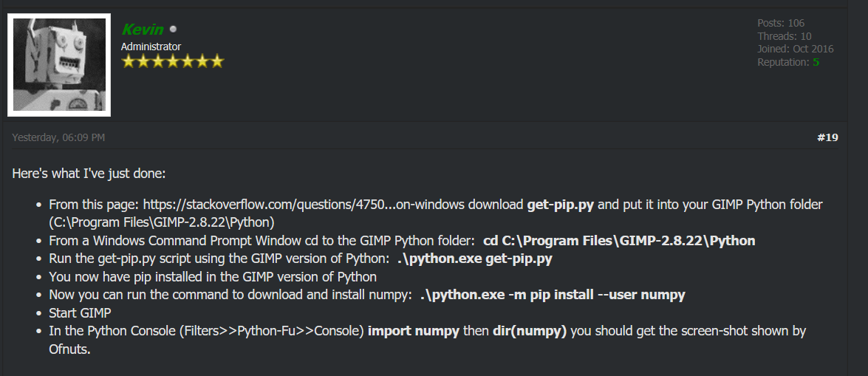Click the .\python.exe get-pip.py command

tap(475, 259)
